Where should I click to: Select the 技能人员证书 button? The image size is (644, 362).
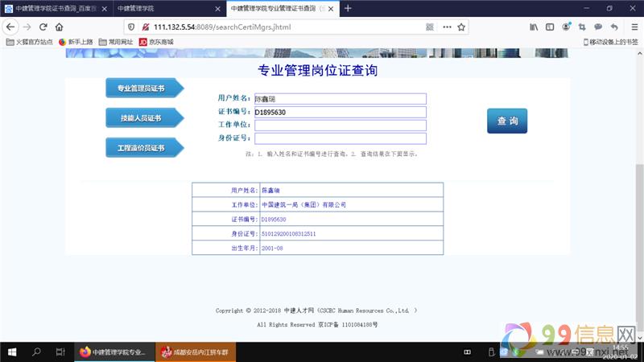click(143, 118)
